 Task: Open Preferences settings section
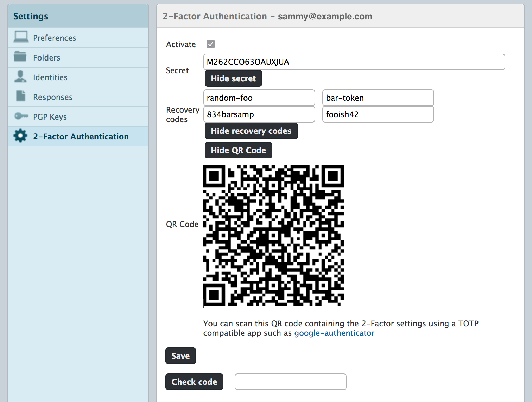[78, 38]
